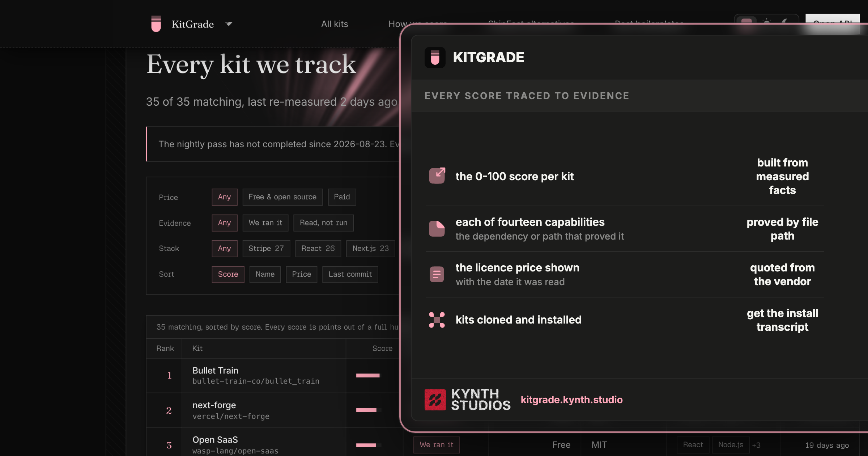Click the document icon beside licence price

point(437,274)
